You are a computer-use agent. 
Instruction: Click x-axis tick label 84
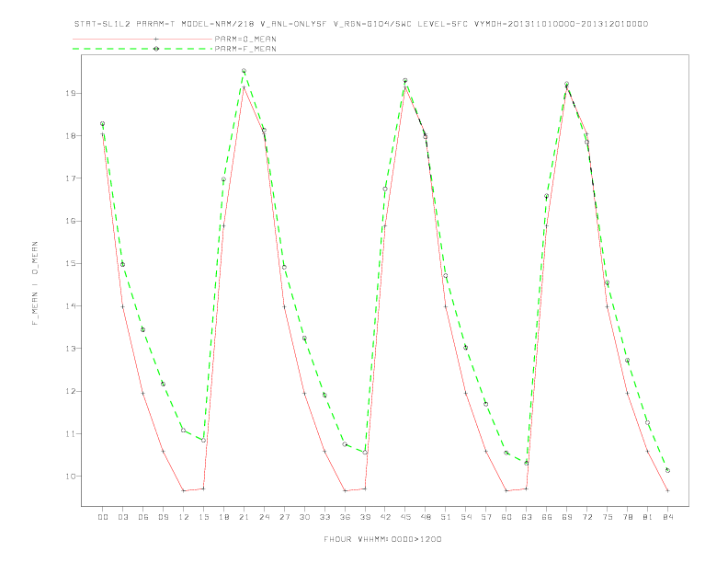click(x=667, y=517)
